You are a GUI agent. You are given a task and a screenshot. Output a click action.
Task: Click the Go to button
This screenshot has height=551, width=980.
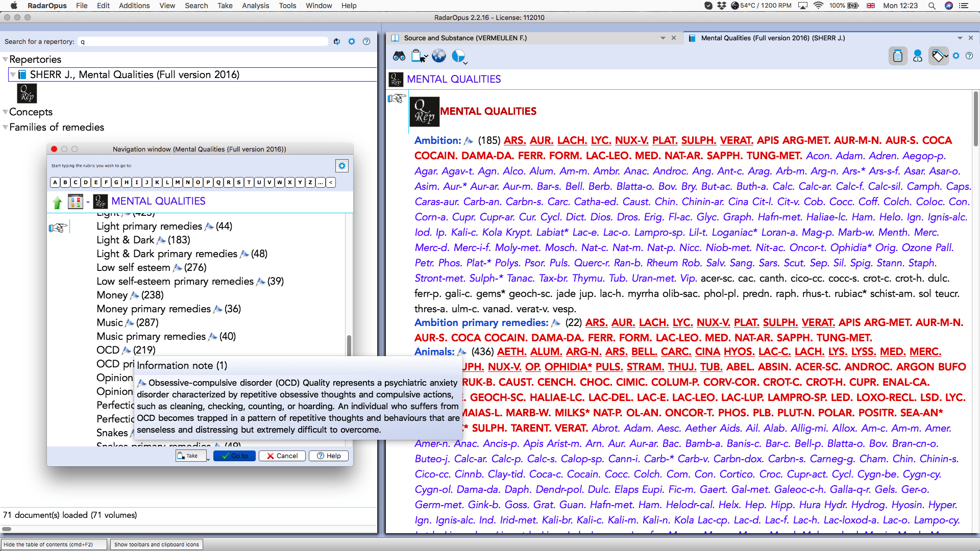point(234,456)
